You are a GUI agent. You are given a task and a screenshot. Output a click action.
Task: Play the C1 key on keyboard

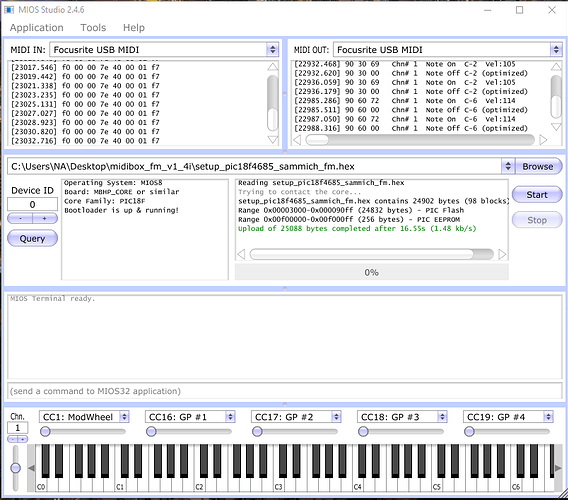pyautogui.click(x=120, y=486)
